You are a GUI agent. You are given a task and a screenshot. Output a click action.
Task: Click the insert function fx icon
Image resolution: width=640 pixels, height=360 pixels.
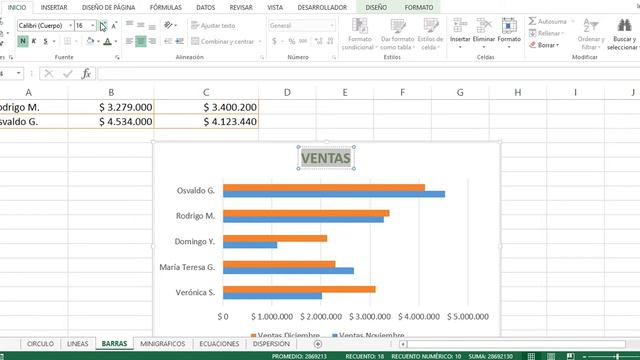[86, 73]
